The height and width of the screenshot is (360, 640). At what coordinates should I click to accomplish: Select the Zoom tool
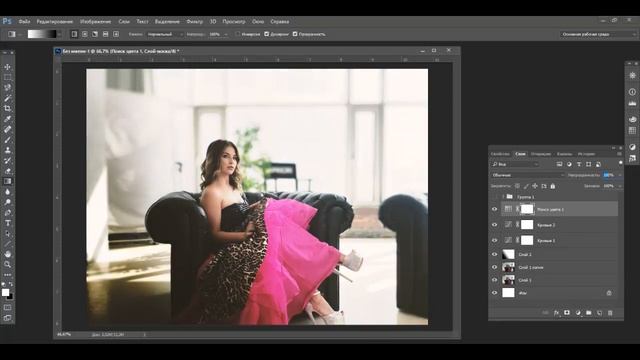point(7,264)
